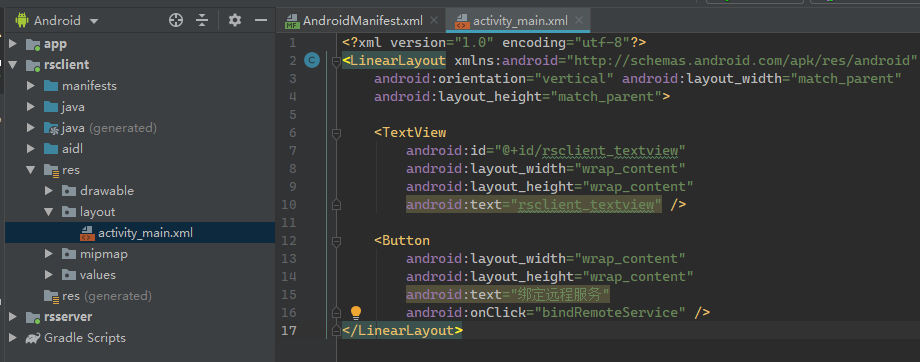Hide the project panel with minus icon
920x362 pixels.
[261, 21]
